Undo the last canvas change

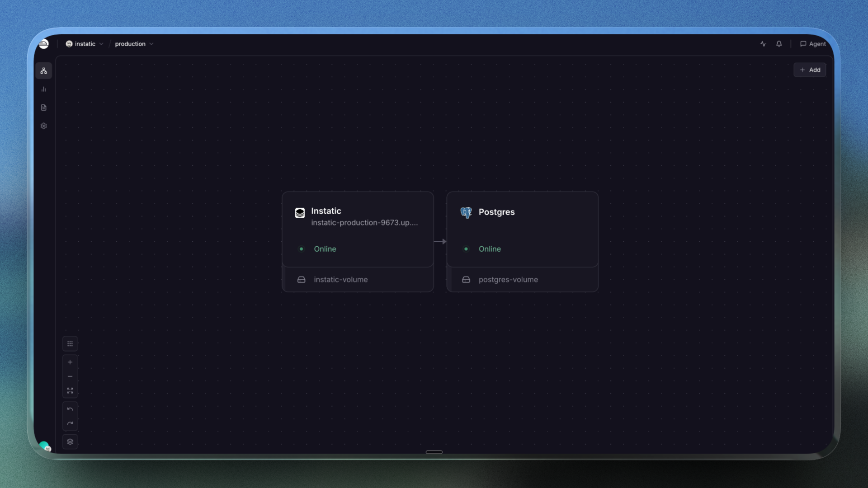point(70,409)
